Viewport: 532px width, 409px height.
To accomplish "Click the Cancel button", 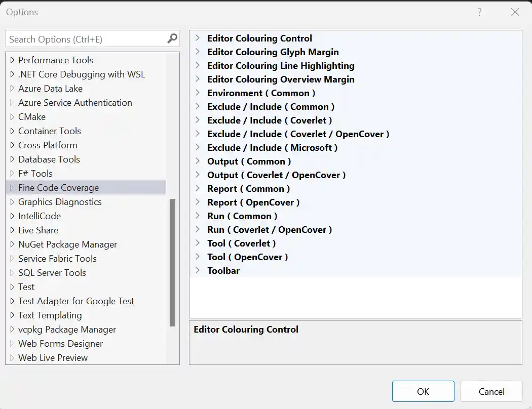I will pos(491,391).
